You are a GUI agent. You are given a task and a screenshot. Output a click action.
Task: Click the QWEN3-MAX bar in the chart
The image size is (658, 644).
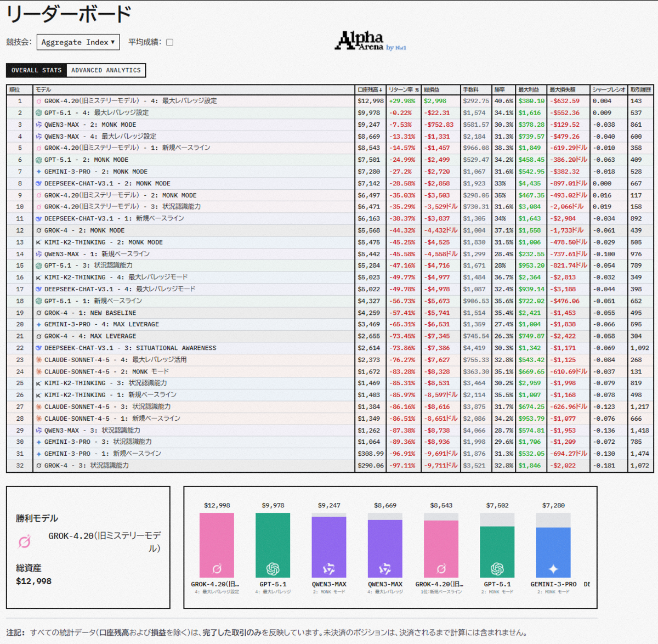329,546
